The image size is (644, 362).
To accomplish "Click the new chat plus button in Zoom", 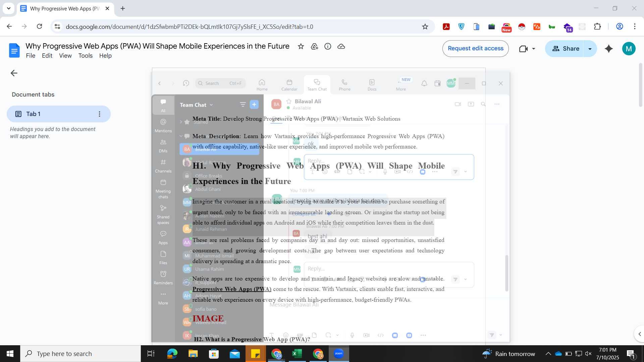I will (254, 105).
